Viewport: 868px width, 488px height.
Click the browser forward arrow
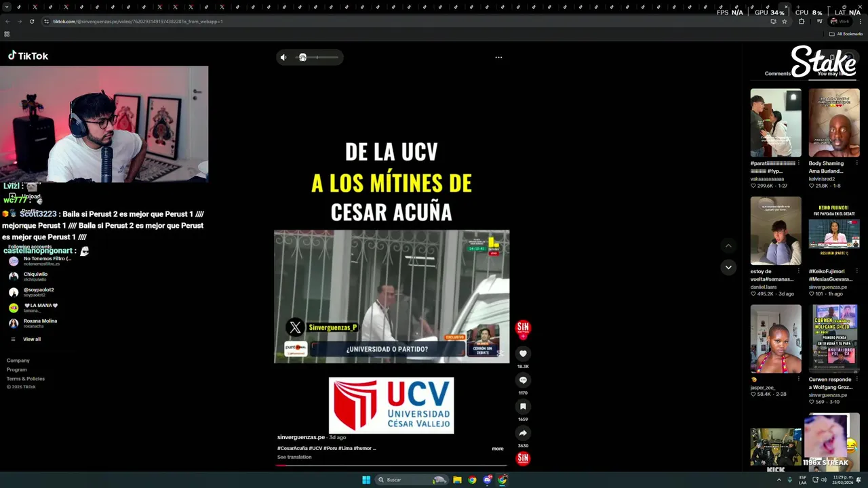coord(19,22)
